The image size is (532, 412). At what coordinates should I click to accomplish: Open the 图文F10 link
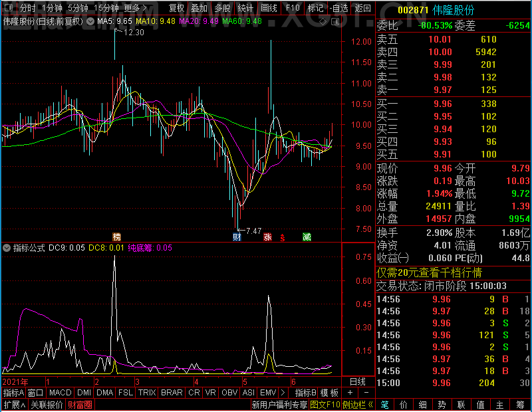(x=325, y=405)
